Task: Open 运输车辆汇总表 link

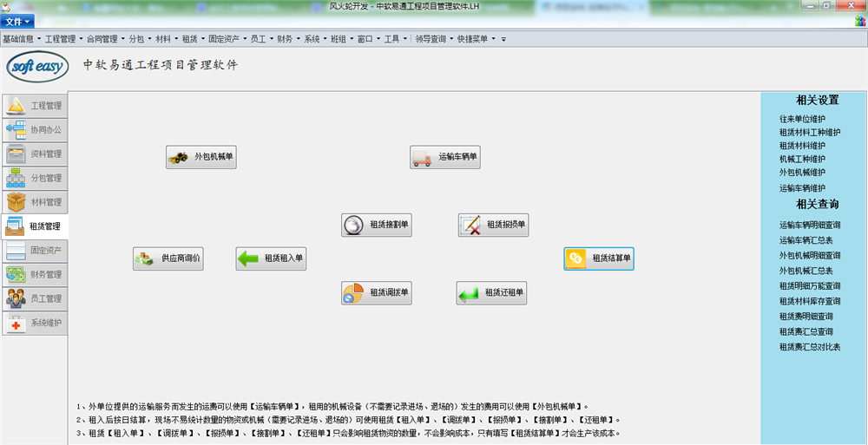Action: tap(806, 240)
